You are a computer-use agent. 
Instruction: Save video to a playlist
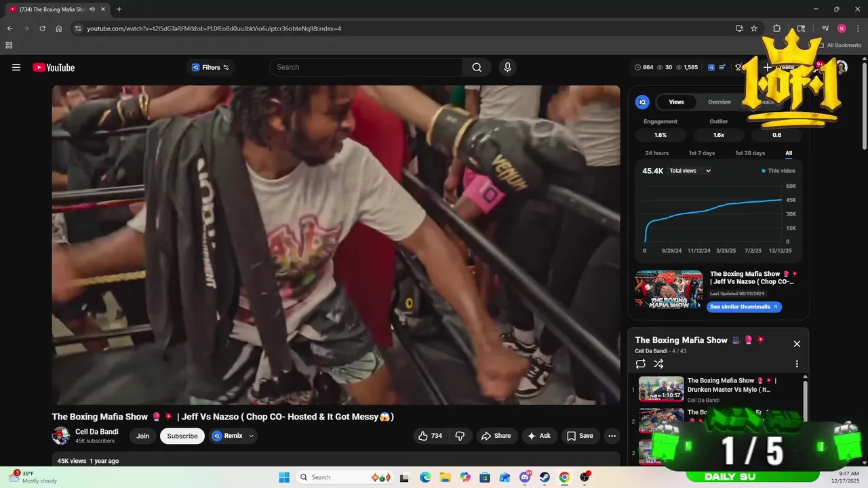(580, 436)
